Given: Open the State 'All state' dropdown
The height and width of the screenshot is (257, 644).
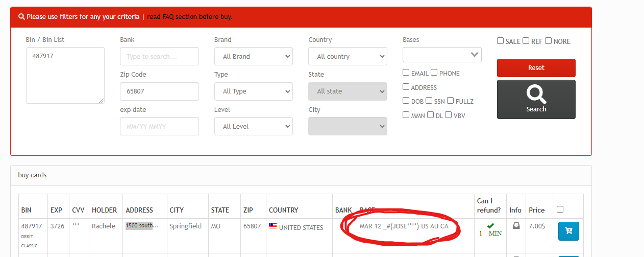Looking at the screenshot, I should 348,91.
